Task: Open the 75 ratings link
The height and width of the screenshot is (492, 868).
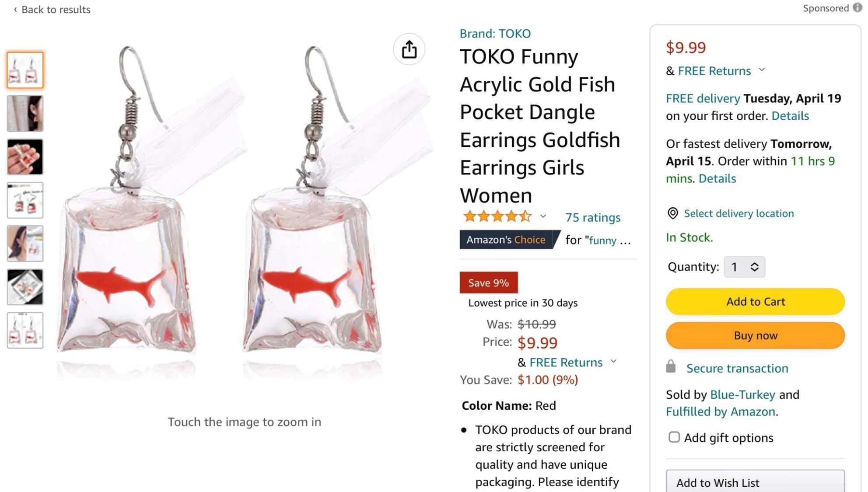Action: [592, 217]
